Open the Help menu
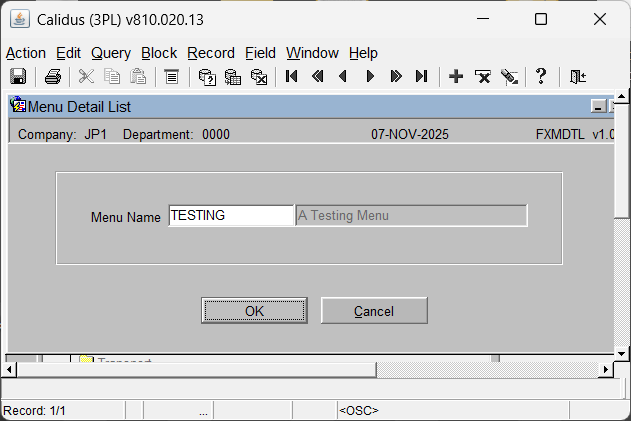The width and height of the screenshot is (631, 421). tap(363, 53)
